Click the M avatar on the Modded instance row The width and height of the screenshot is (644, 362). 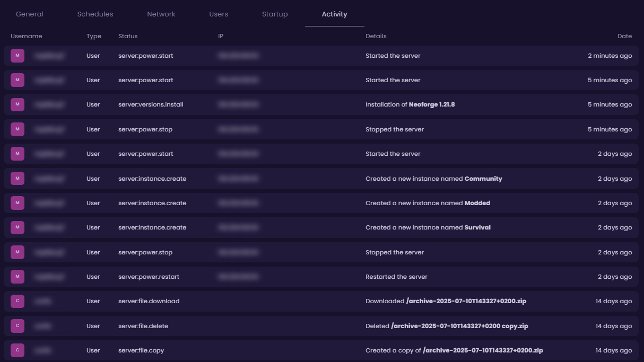pos(18,203)
